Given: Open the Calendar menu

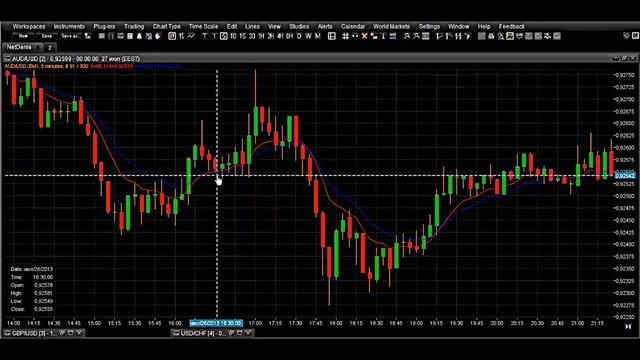Looking at the screenshot, I should pyautogui.click(x=353, y=27).
